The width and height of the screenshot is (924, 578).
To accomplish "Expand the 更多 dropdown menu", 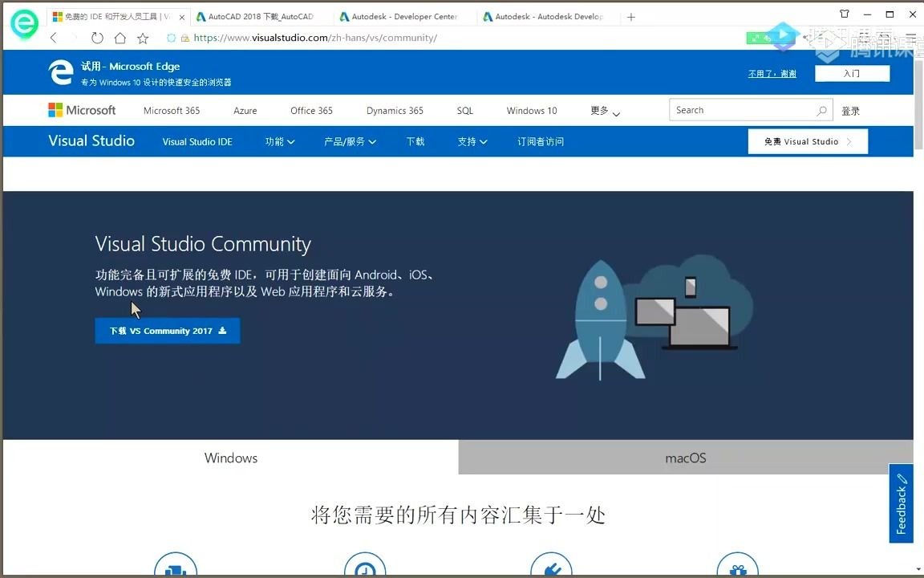I will 602,110.
